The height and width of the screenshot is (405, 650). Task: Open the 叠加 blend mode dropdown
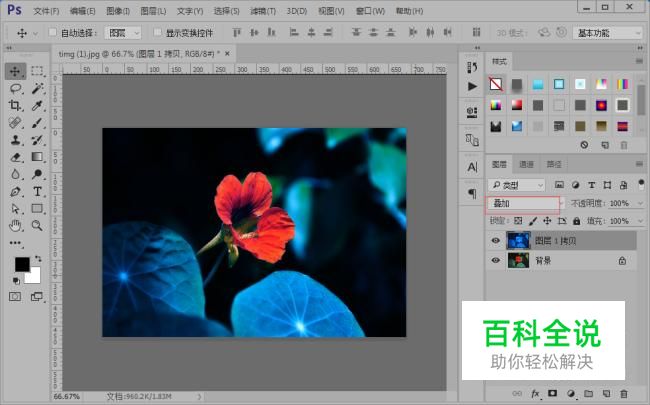[x=524, y=204]
